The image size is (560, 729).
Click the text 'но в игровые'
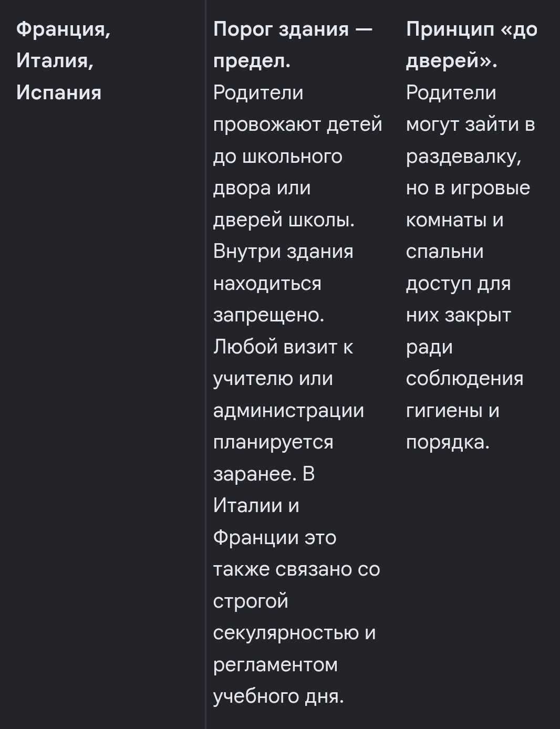[x=468, y=188]
